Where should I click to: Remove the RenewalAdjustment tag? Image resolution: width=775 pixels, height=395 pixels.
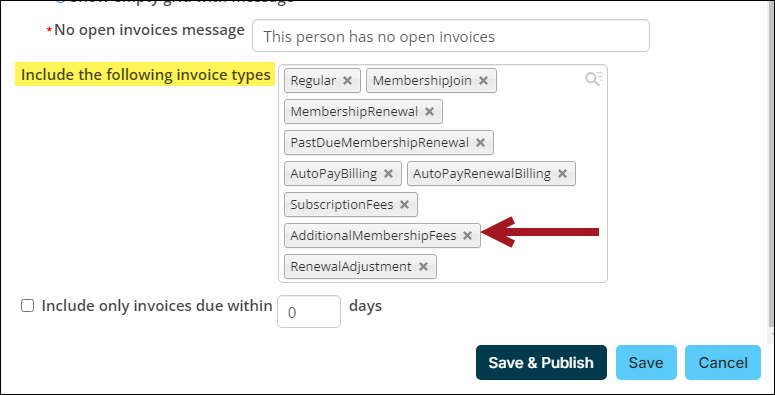423,266
